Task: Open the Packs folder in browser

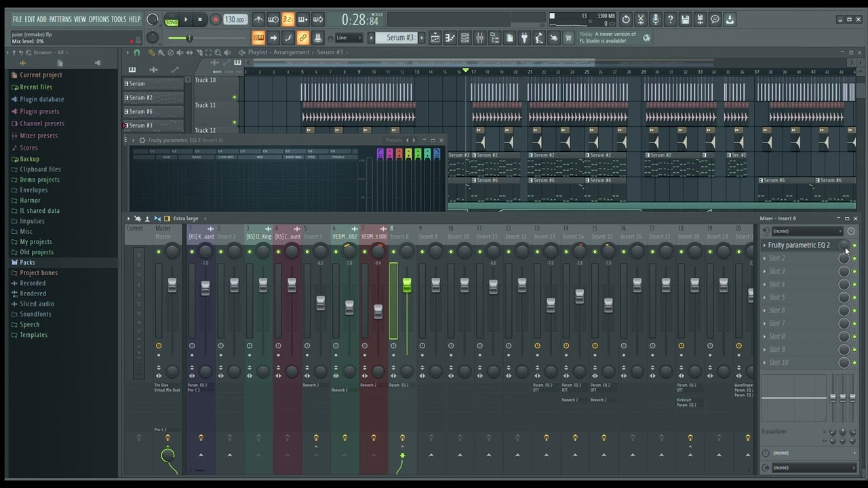Action: coord(27,262)
